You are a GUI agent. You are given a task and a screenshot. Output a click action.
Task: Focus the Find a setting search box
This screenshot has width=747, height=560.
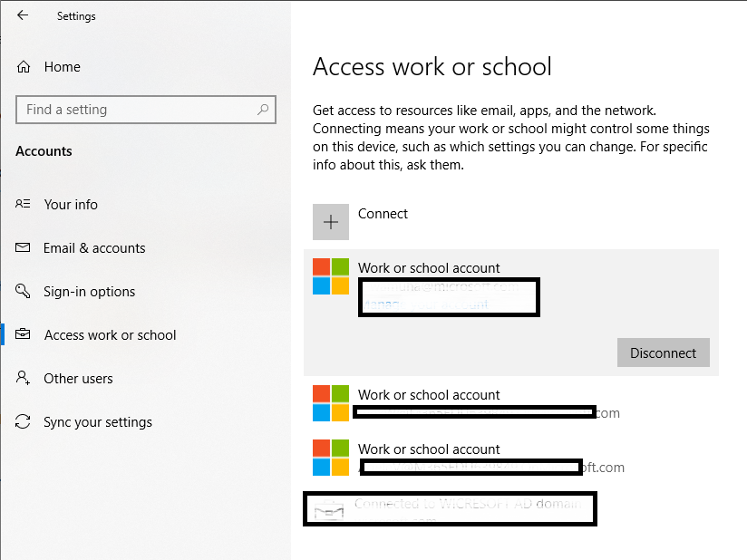click(x=146, y=110)
